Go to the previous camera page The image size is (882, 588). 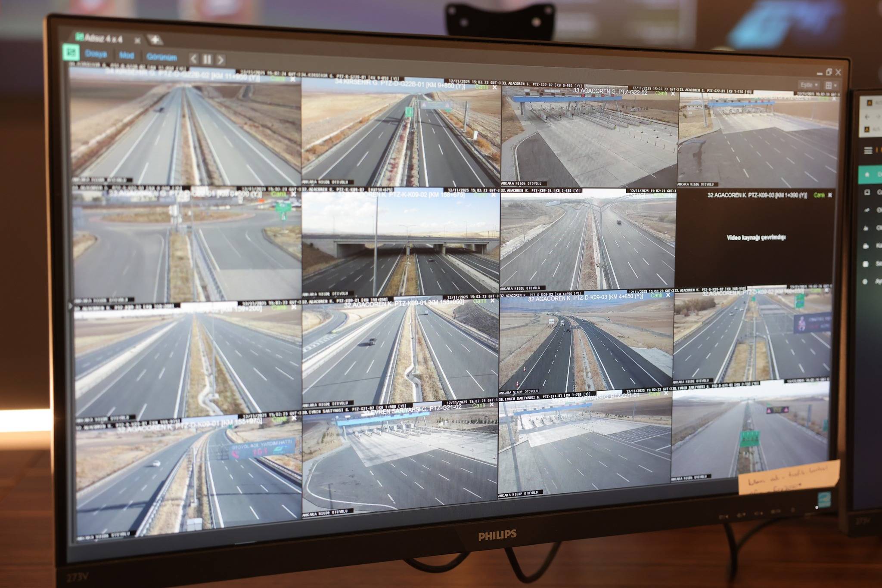click(194, 59)
